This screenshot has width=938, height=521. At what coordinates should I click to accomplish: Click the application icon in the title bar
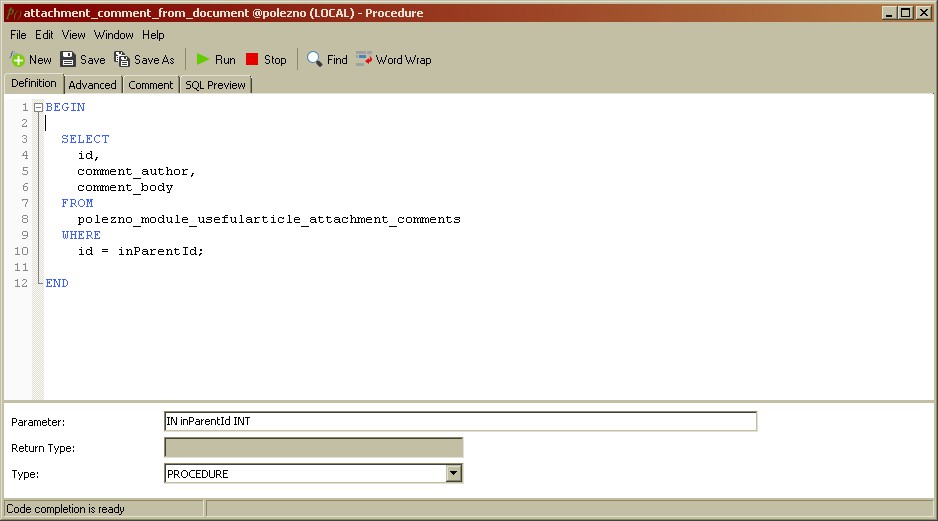13,13
